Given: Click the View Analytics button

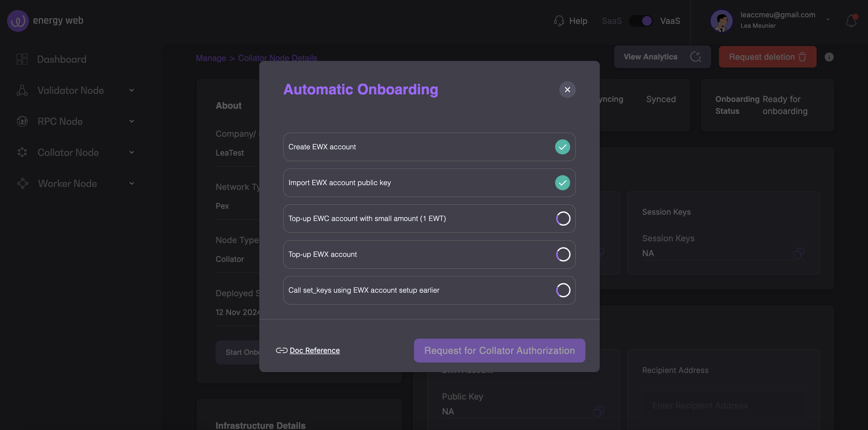Looking at the screenshot, I should (x=662, y=57).
